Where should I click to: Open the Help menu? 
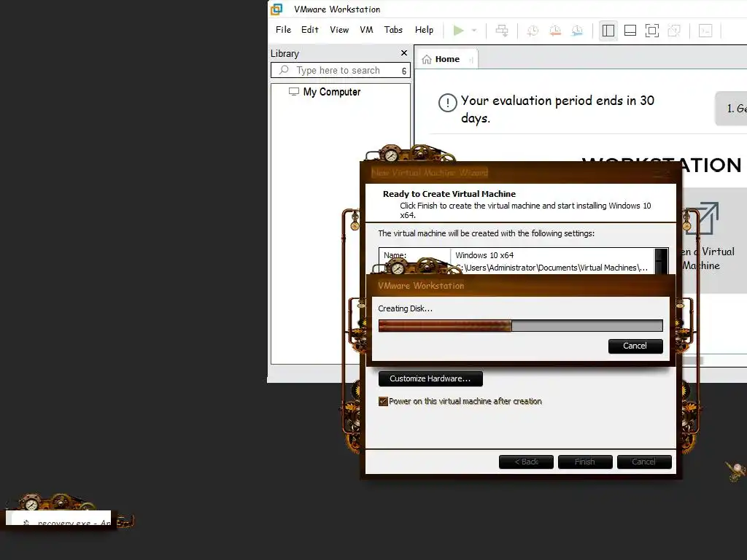pos(424,29)
